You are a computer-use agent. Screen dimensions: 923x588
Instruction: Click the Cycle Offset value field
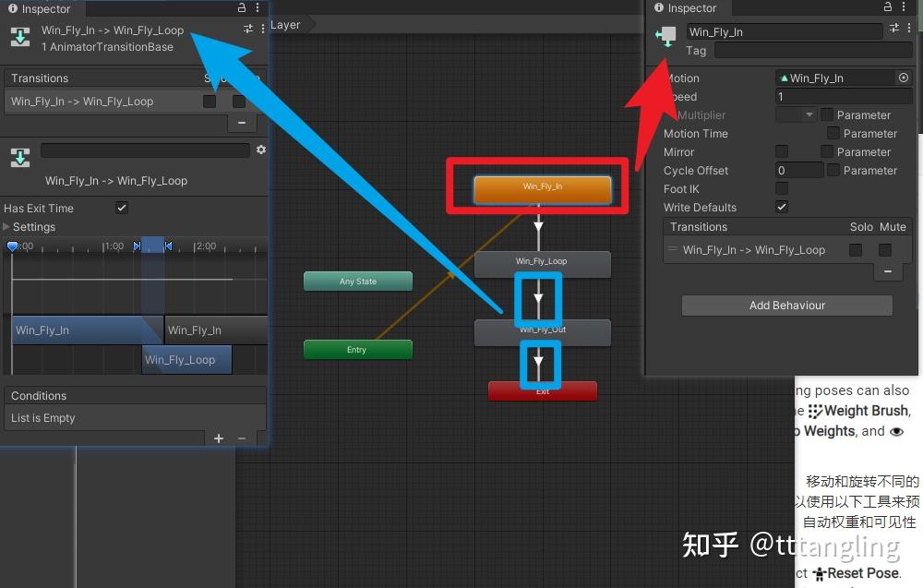pos(799,170)
